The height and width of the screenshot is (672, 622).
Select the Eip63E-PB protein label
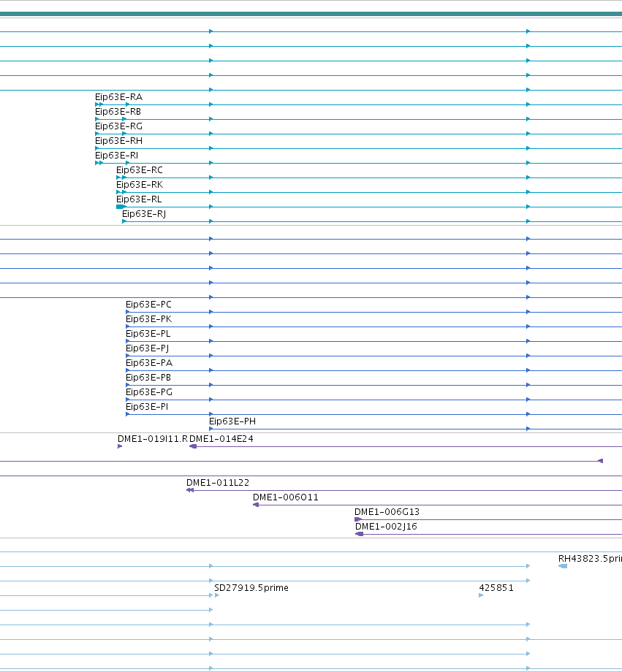148,378
